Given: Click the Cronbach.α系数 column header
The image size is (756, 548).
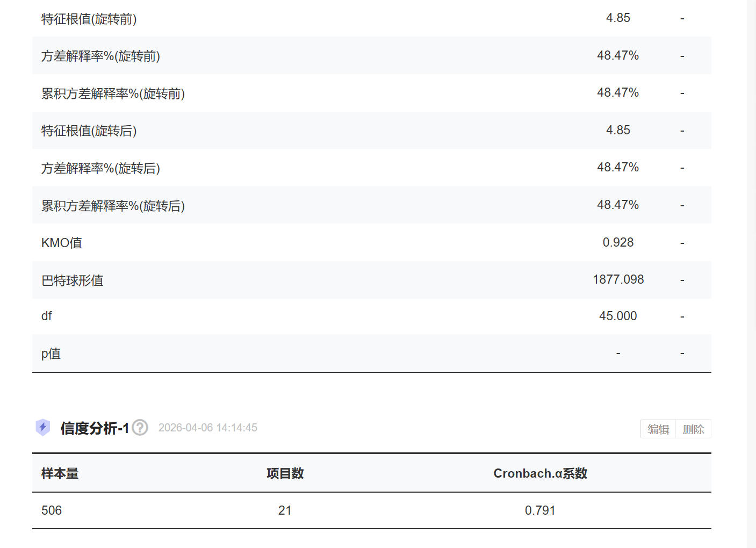Looking at the screenshot, I should [x=540, y=473].
